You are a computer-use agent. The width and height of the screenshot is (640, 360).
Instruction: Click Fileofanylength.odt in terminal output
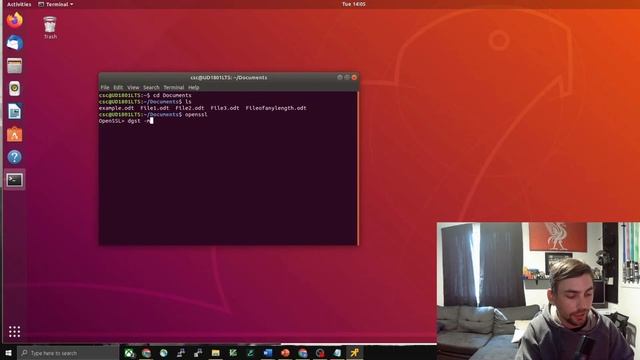coord(276,108)
